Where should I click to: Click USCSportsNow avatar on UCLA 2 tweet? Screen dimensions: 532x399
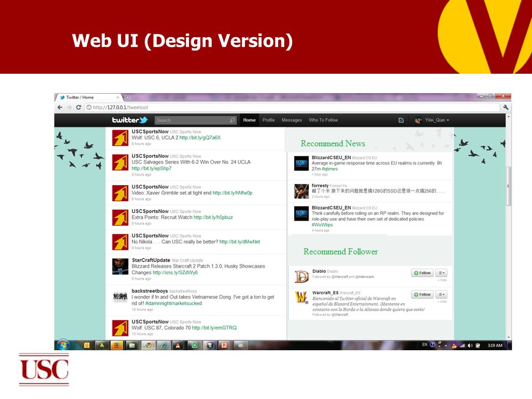120,138
